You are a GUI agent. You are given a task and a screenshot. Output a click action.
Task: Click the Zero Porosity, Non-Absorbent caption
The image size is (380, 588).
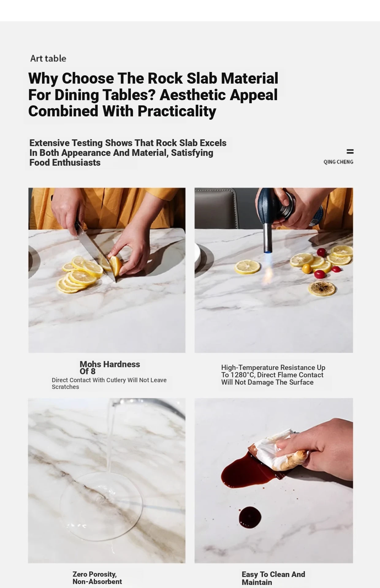click(x=97, y=578)
